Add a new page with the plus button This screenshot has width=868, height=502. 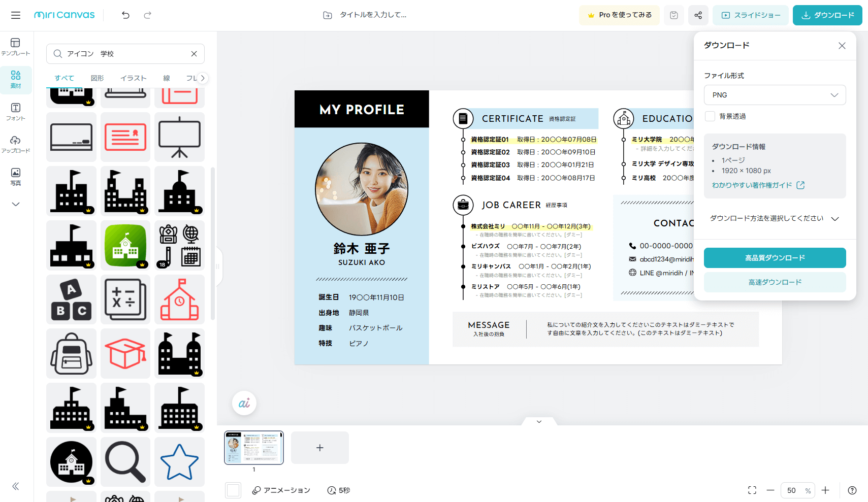319,447
